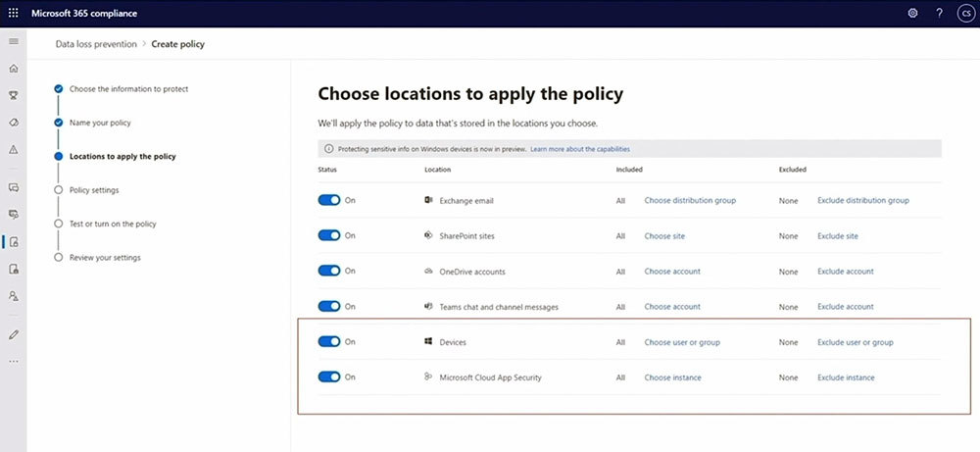
Task: Open the app launcher waffle icon
Action: click(x=13, y=13)
